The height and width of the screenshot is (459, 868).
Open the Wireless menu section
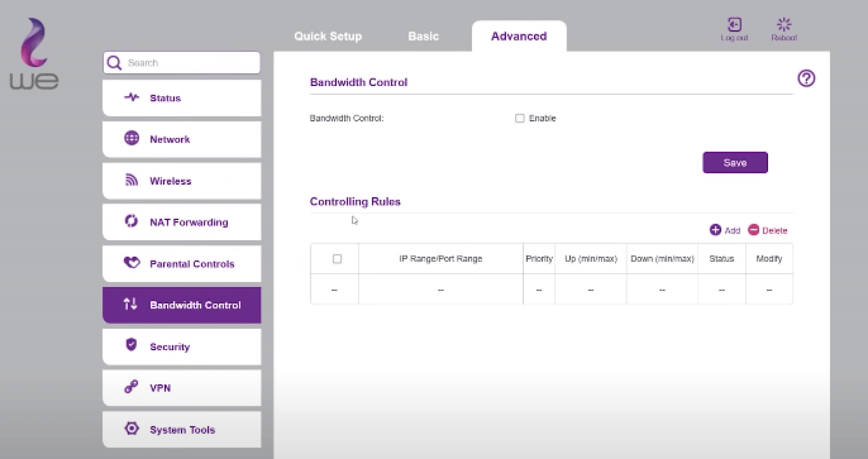181,181
